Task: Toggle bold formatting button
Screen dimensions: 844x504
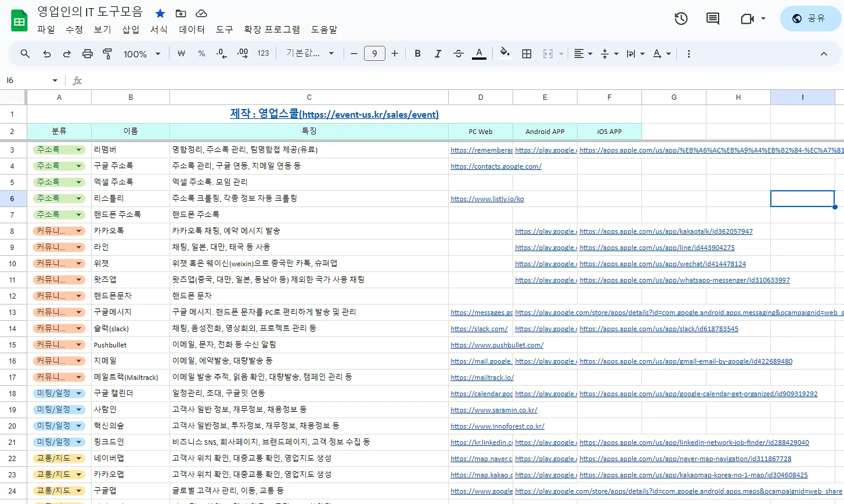Action: pos(417,53)
